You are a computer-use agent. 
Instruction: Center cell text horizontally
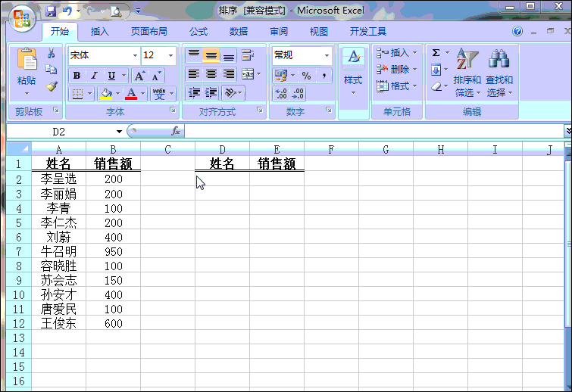211,74
